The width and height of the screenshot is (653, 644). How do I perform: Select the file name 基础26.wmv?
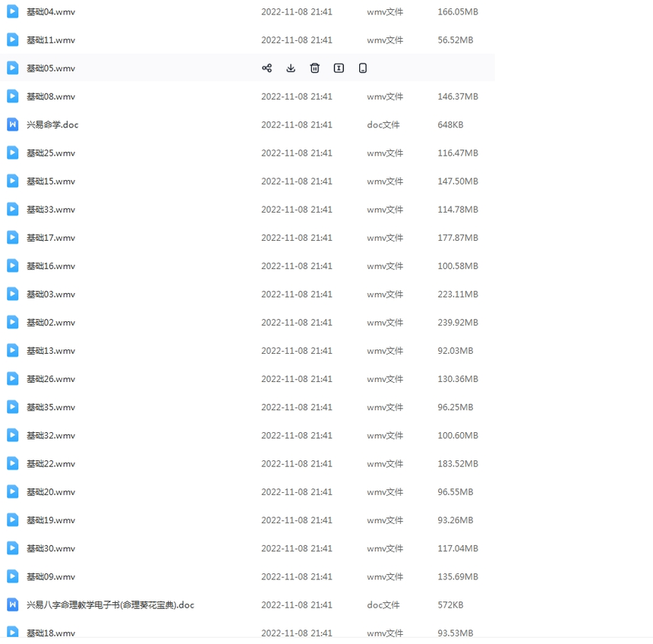(x=51, y=379)
